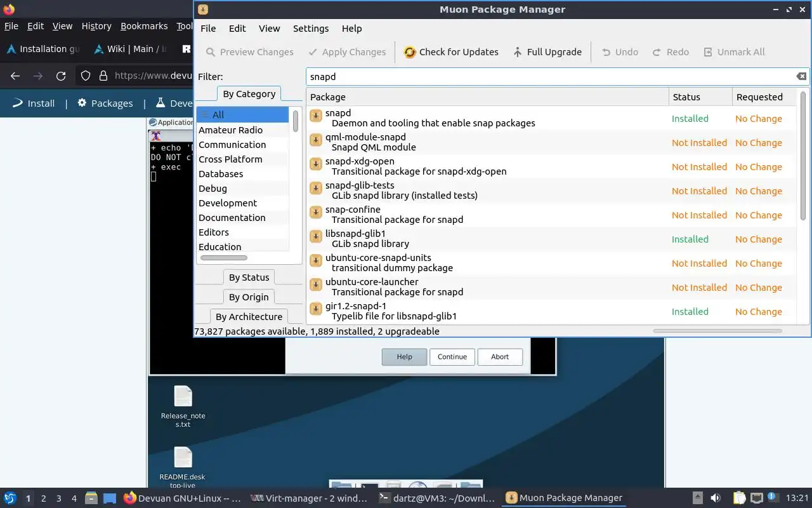
Task: Open the Firefox Bookmarks menu
Action: [144, 26]
